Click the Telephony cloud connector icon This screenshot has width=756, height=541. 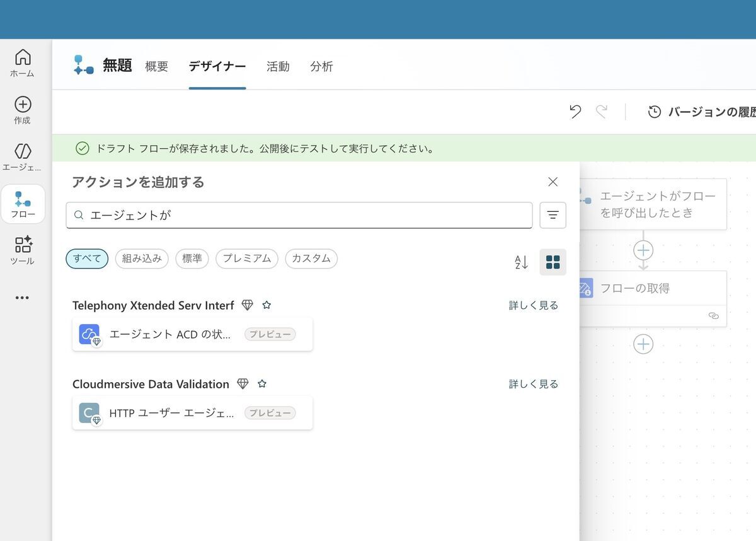click(x=89, y=334)
